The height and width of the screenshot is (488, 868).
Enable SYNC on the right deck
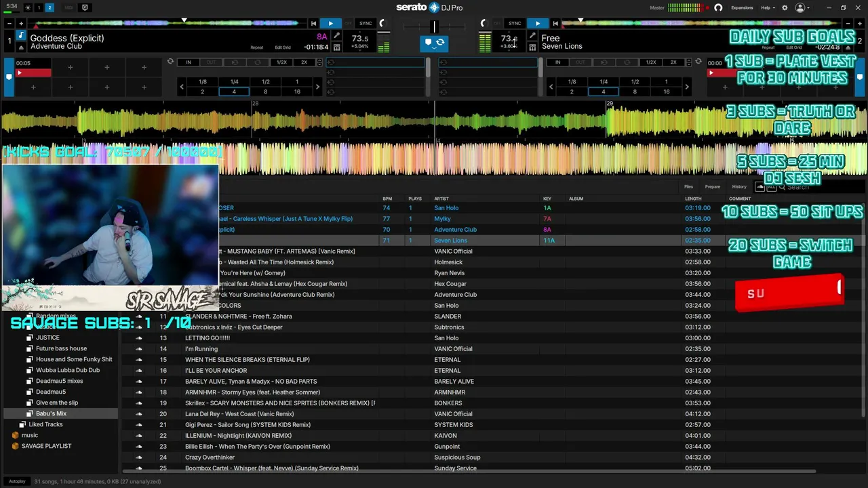click(515, 23)
